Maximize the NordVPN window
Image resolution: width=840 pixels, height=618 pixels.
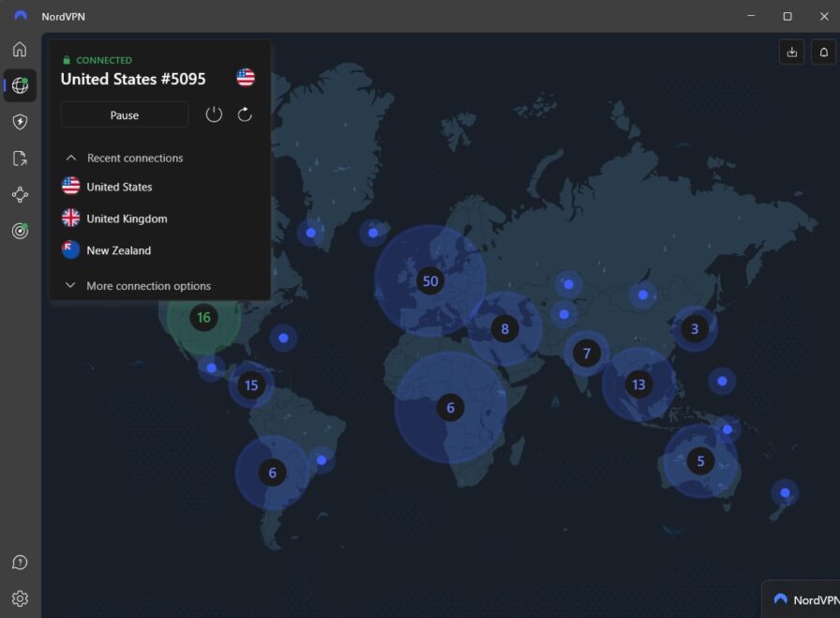click(x=787, y=16)
